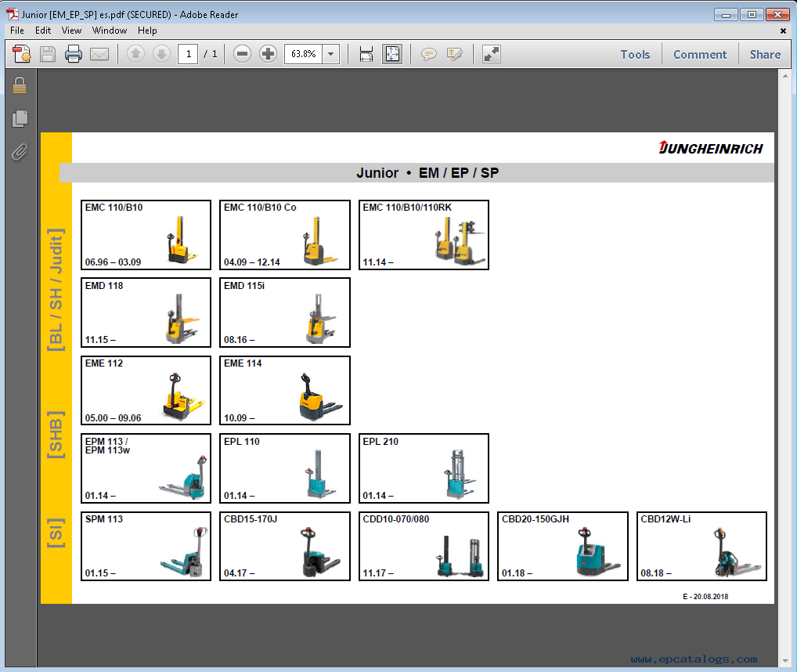797x672 pixels.
Task: Open security settings padlock panel
Action: 20,85
